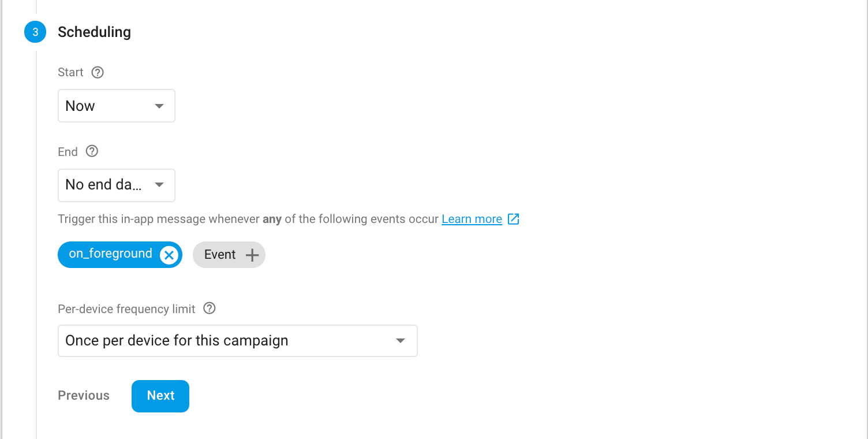The image size is (868, 439).
Task: Click the Scheduling section heading
Action: [x=94, y=32]
